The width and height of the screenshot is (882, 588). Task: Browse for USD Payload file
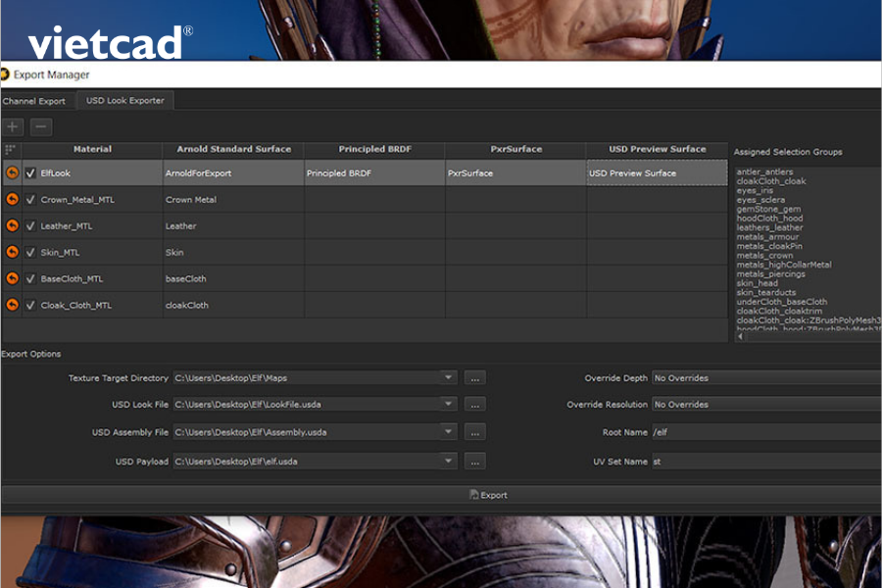[475, 462]
